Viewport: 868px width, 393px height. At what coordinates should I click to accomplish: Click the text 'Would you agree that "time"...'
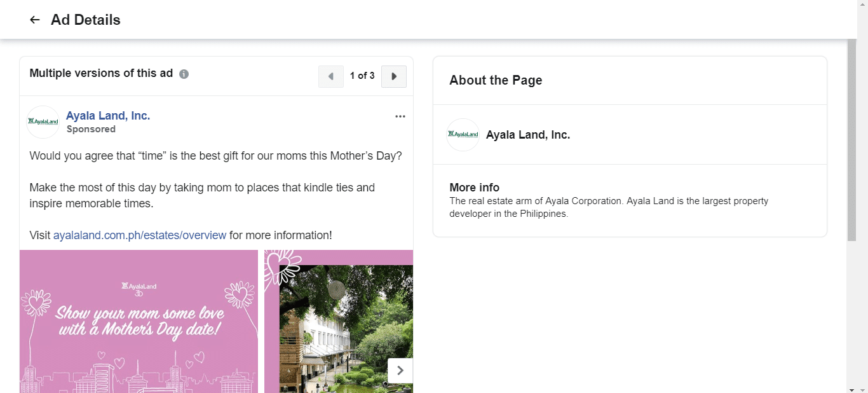coord(215,156)
